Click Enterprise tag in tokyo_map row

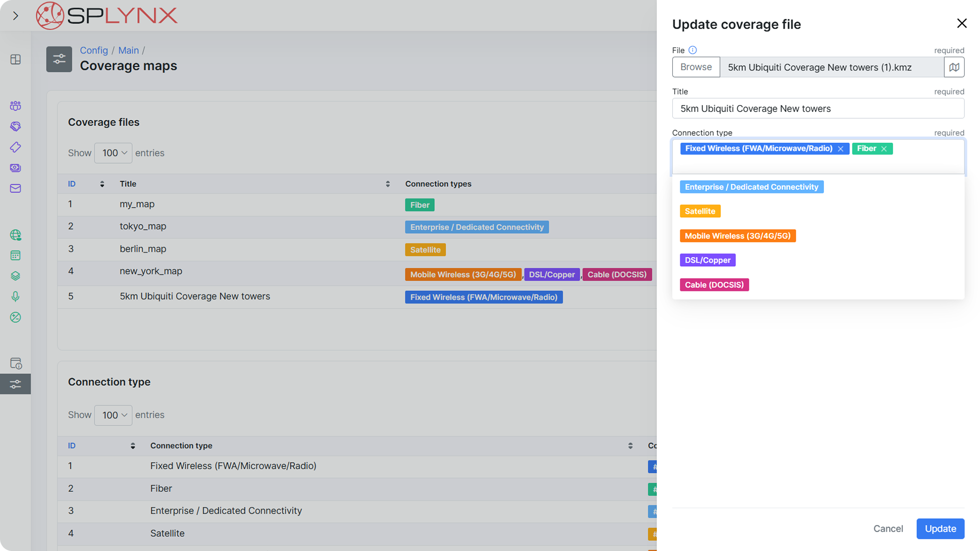click(x=477, y=228)
